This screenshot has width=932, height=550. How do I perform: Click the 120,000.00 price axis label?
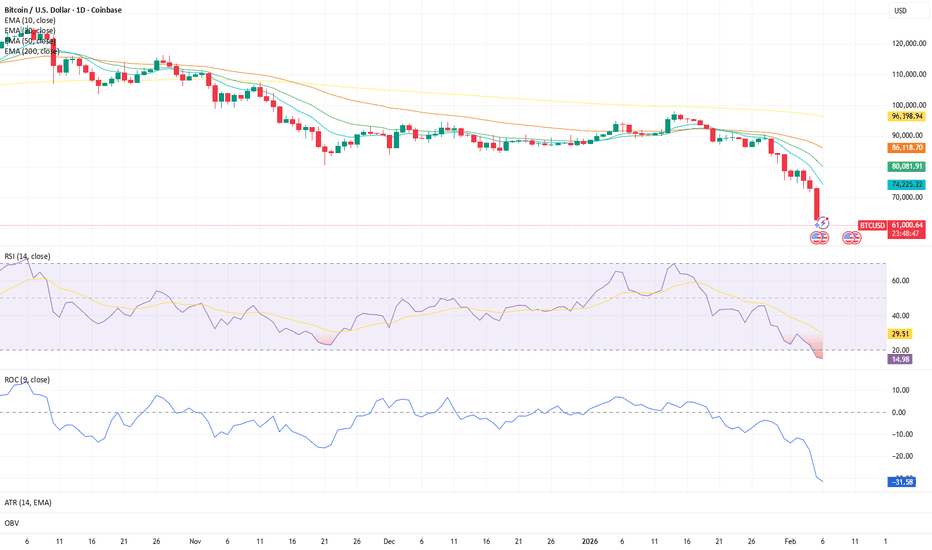pyautogui.click(x=909, y=43)
